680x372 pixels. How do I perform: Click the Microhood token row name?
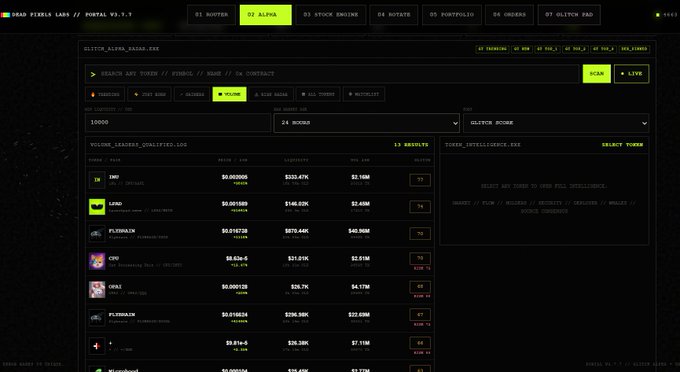[124, 370]
